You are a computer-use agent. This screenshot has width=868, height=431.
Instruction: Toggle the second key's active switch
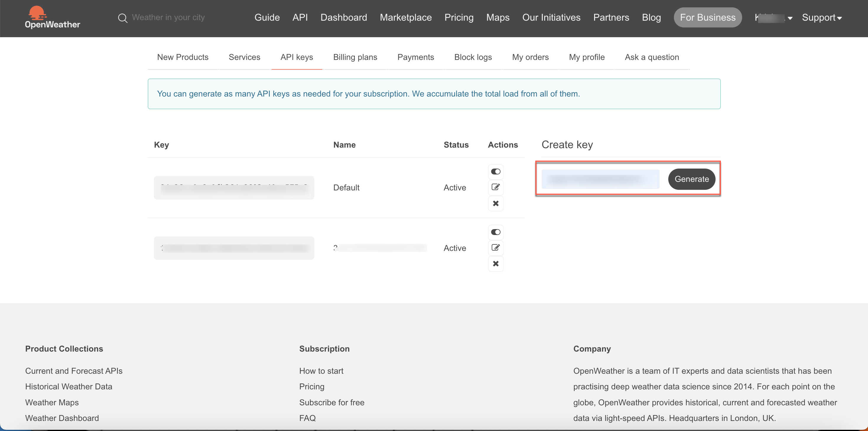pos(496,232)
